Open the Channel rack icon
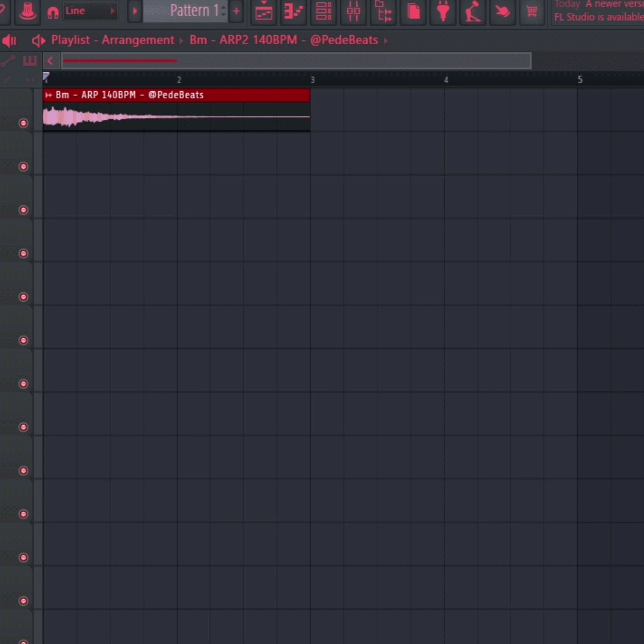The width and height of the screenshot is (644, 644). (323, 11)
